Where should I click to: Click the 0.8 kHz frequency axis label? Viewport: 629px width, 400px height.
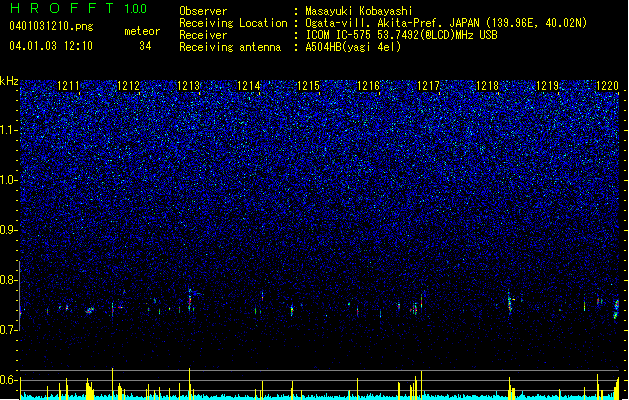pyautogui.click(x=8, y=280)
